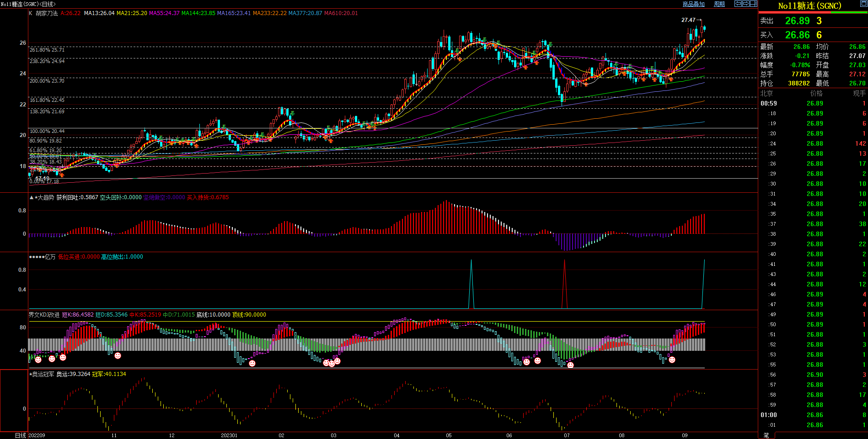Click the ▲ triangle before 大趋势 indicator
This screenshot has width=868, height=439.
pyautogui.click(x=31, y=198)
